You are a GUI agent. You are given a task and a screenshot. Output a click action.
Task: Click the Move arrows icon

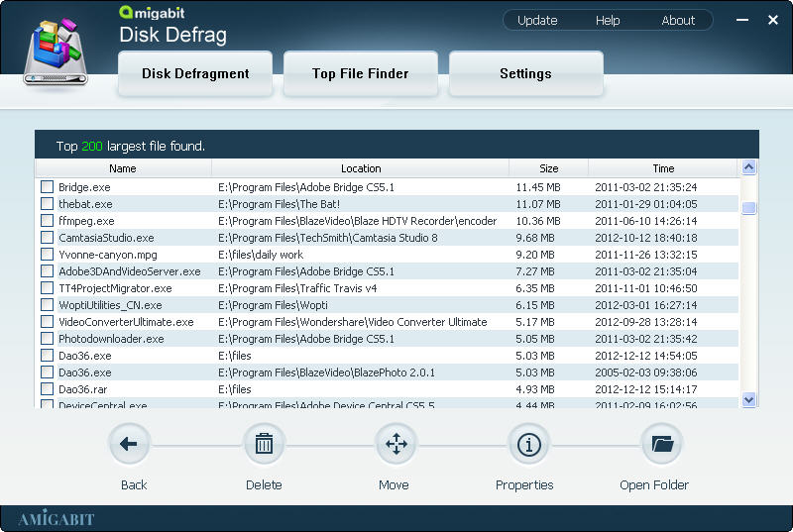click(396, 444)
